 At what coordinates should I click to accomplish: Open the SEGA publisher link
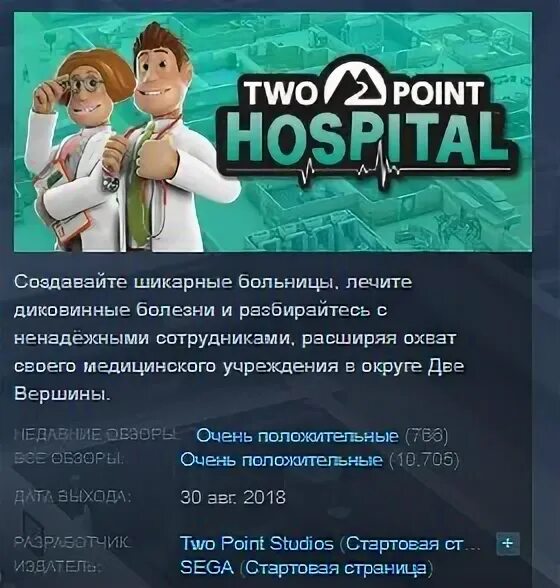[207, 567]
